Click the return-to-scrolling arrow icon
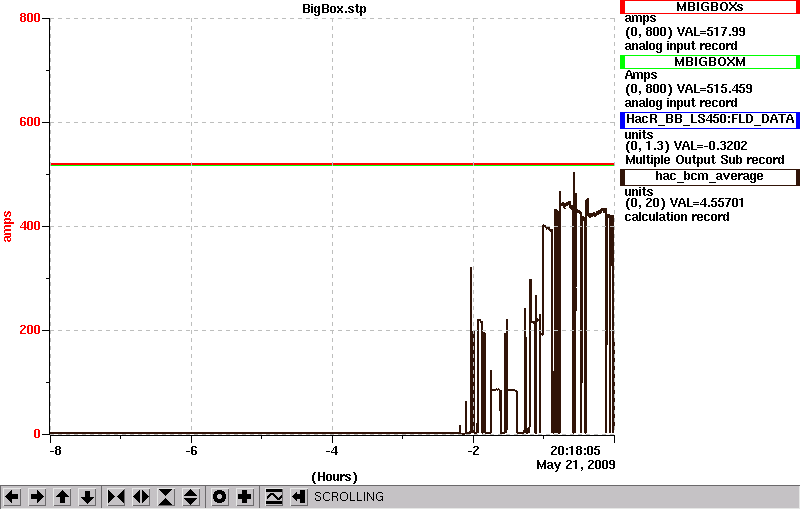The height and width of the screenshot is (509, 800). tap(299, 497)
